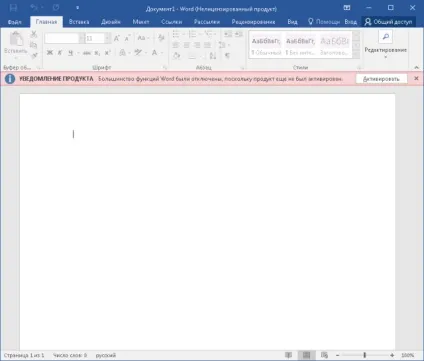Click the Вход sign-in link
Image resolution: width=424 pixels, height=361 pixels.
click(351, 22)
